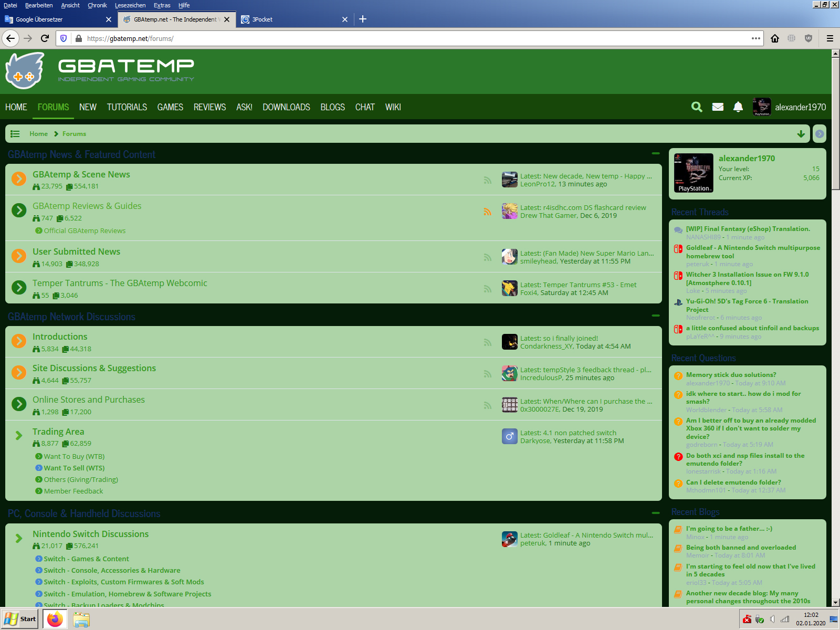
Task: Open thread Memory stick duo solutions?
Action: pyautogui.click(x=731, y=375)
